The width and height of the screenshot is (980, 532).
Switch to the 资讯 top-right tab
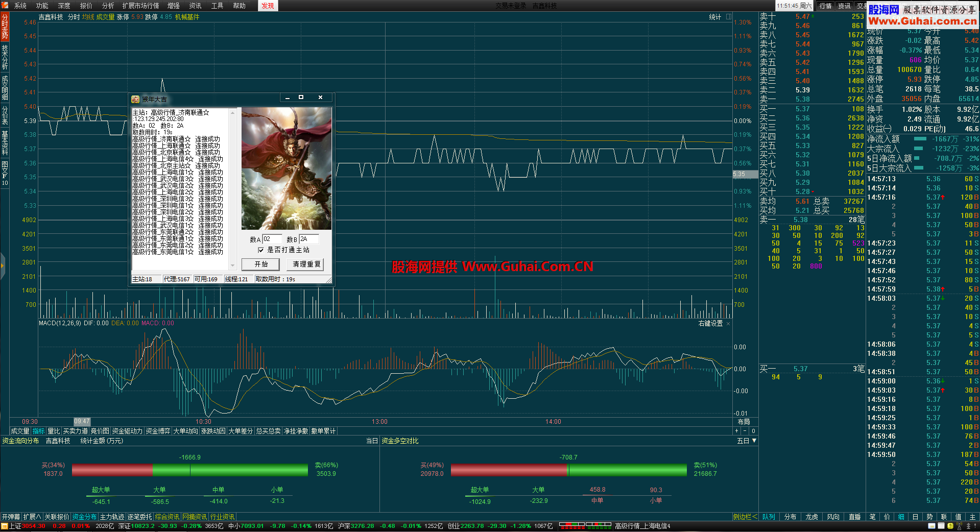click(x=844, y=6)
